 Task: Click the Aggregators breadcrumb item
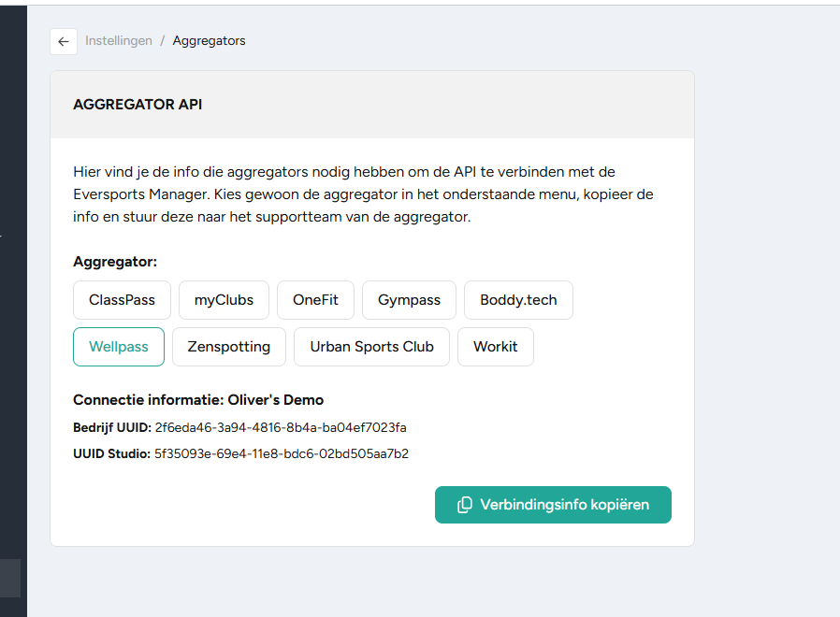209,41
